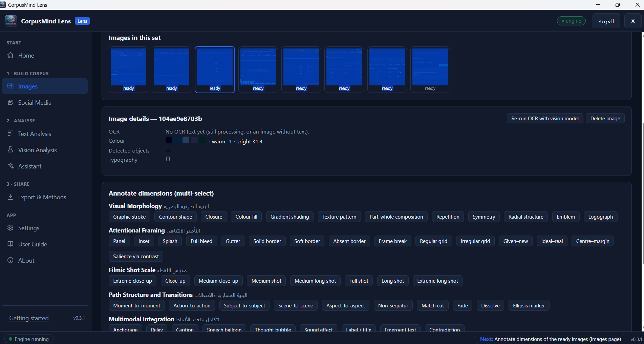Click the Home house icon in sidebar

point(10,55)
